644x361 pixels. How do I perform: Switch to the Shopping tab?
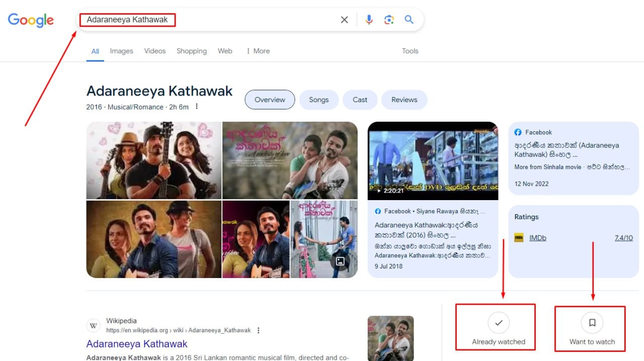tap(192, 51)
